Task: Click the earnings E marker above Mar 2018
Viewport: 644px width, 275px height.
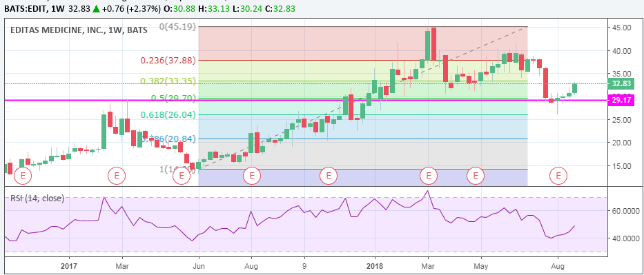Action: coord(429,176)
